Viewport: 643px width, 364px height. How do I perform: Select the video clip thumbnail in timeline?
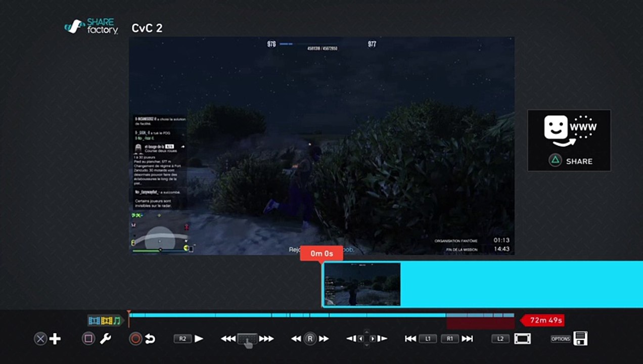pyautogui.click(x=362, y=284)
